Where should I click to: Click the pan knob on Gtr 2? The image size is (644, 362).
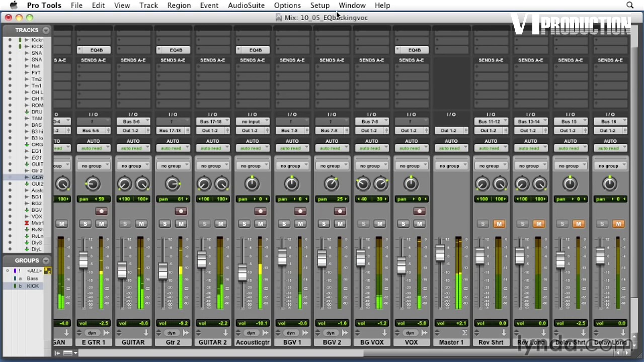tap(173, 184)
